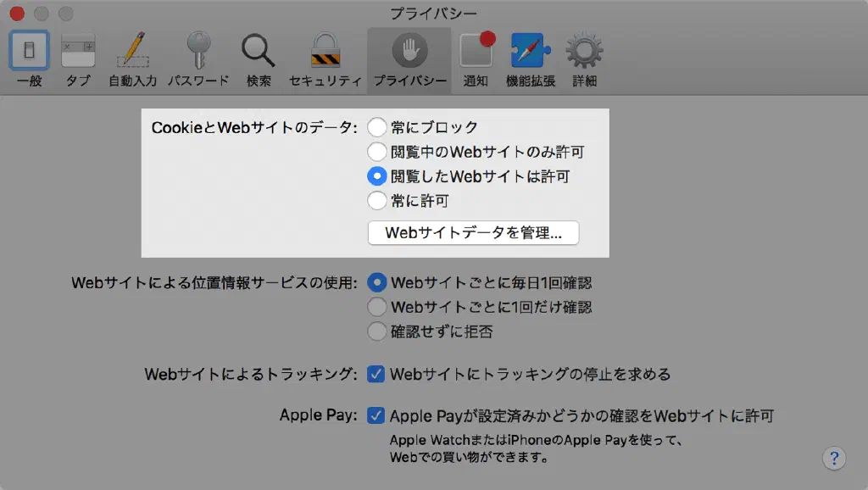
Task: Select 常にブロック cookie option
Action: 377,128
